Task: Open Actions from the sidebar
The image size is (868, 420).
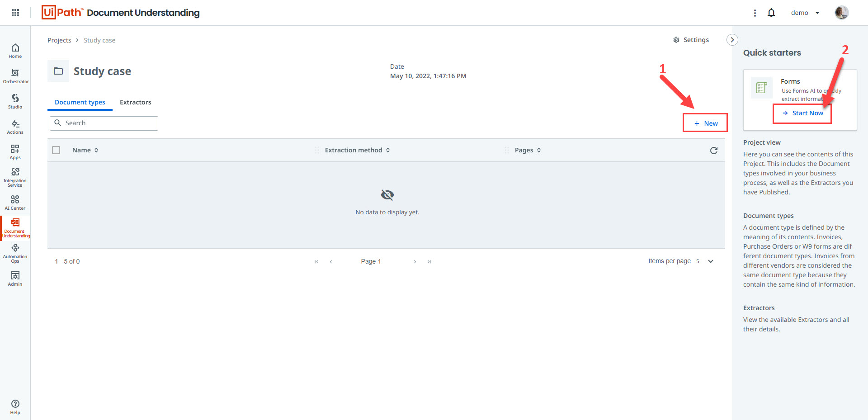Action: point(15,127)
